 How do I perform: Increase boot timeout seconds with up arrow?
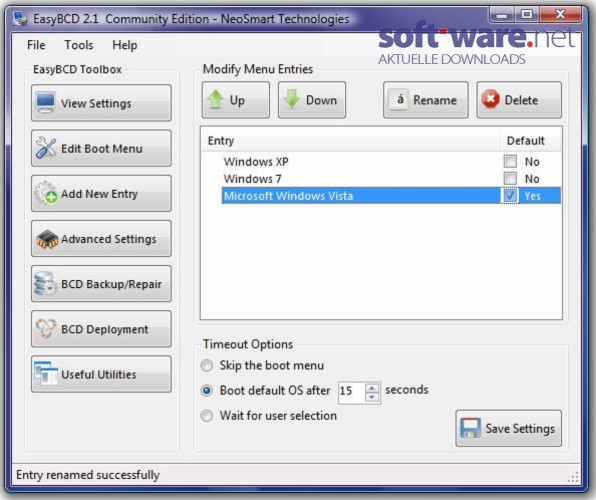(372, 388)
